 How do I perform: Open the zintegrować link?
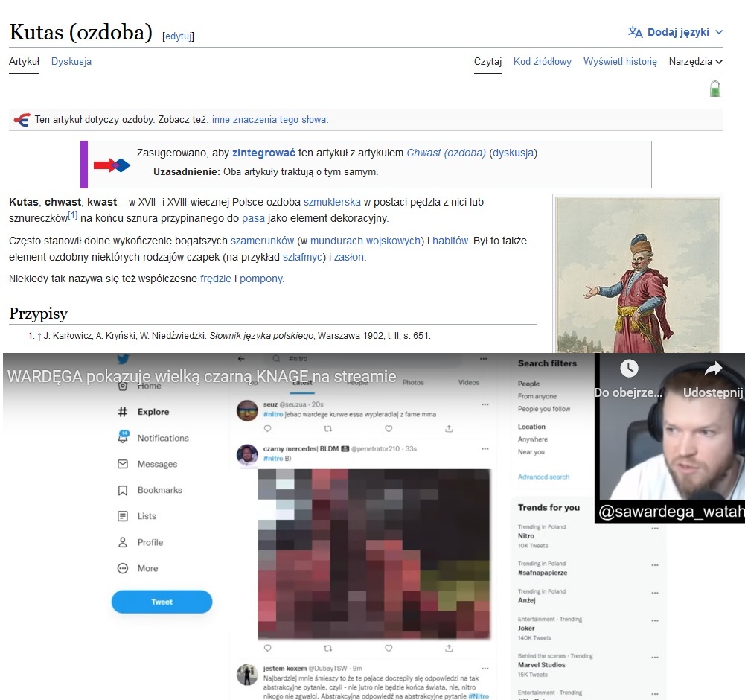(x=263, y=153)
